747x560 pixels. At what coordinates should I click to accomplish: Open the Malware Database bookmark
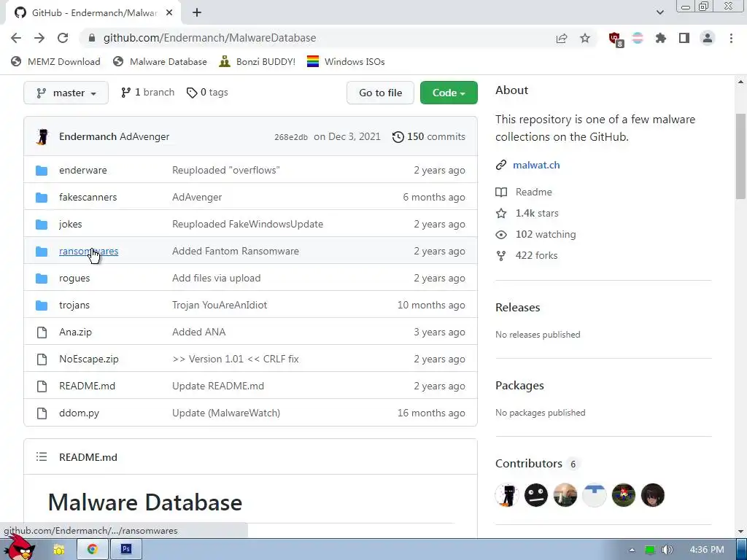tap(160, 62)
